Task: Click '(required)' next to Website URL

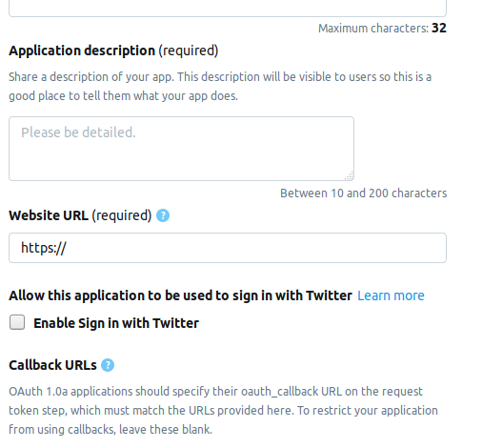Action: click(x=122, y=215)
